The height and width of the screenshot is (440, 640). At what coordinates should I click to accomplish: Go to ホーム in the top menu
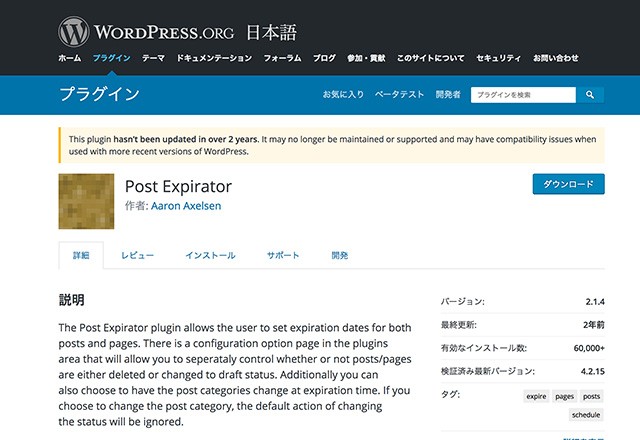(69, 58)
